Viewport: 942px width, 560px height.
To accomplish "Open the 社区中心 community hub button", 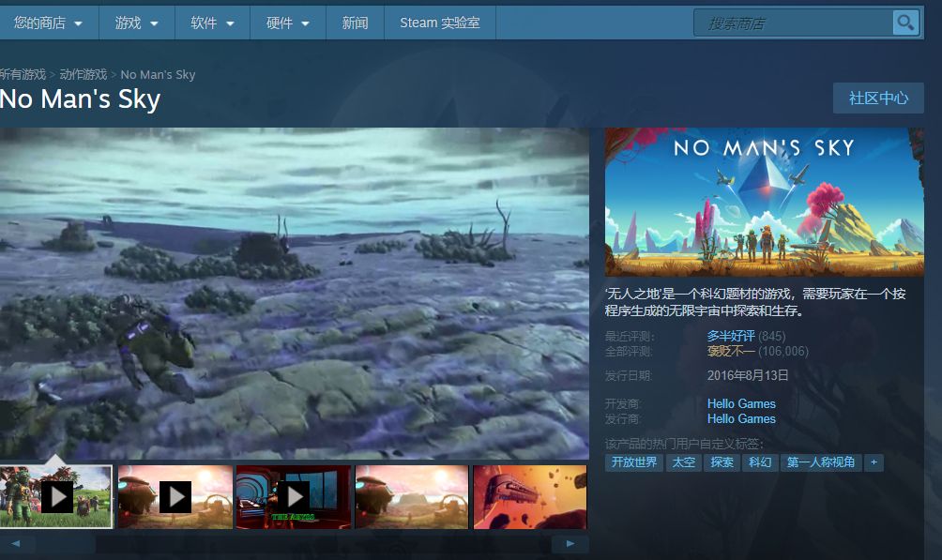I will pos(878,98).
